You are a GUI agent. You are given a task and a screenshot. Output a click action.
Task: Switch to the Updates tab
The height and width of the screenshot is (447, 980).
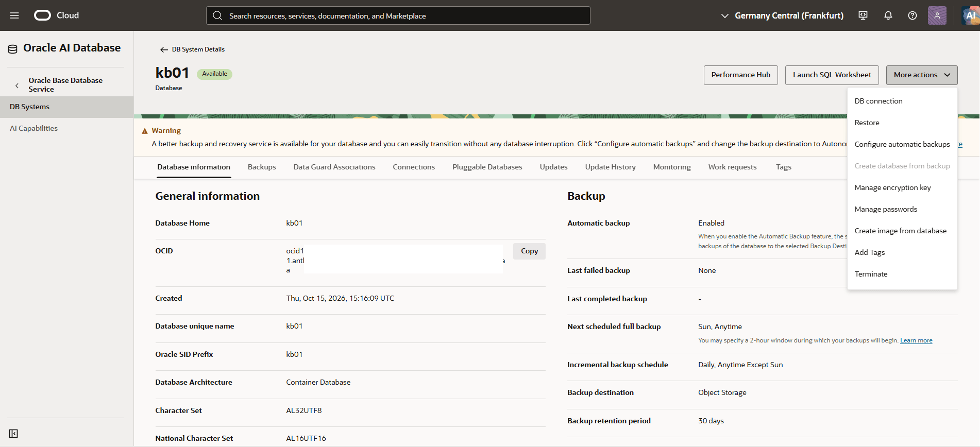[554, 167]
